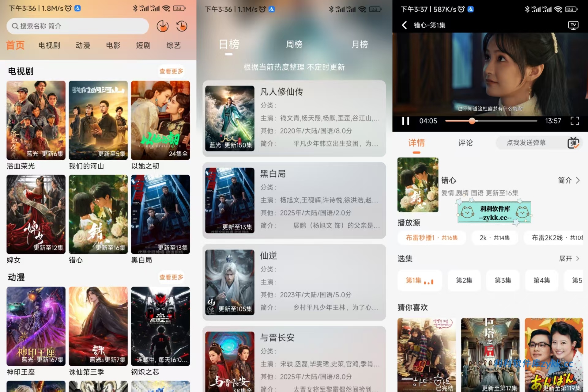Viewport: 588px width, 392px height.
Task: Go back using the arrow beside 错心-第1集
Action: click(x=405, y=25)
